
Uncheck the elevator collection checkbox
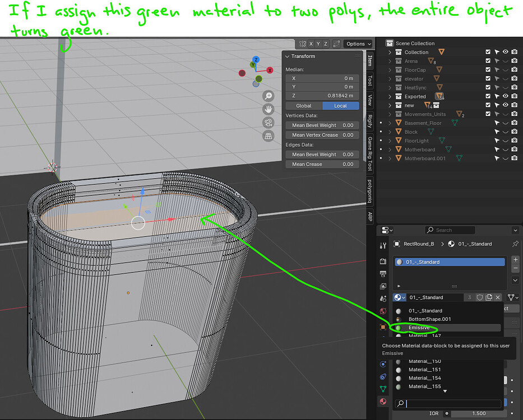point(488,78)
